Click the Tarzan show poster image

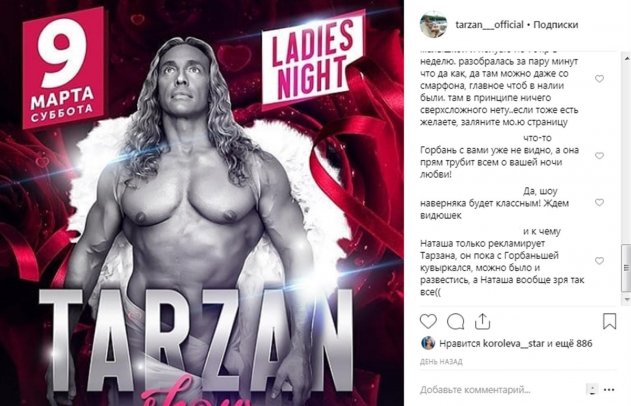click(x=202, y=203)
